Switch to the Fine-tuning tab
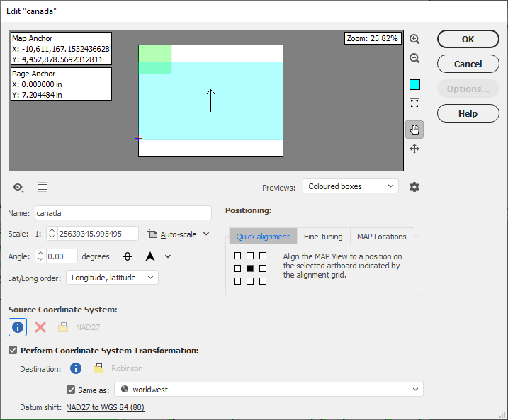The image size is (508, 420). tap(323, 237)
